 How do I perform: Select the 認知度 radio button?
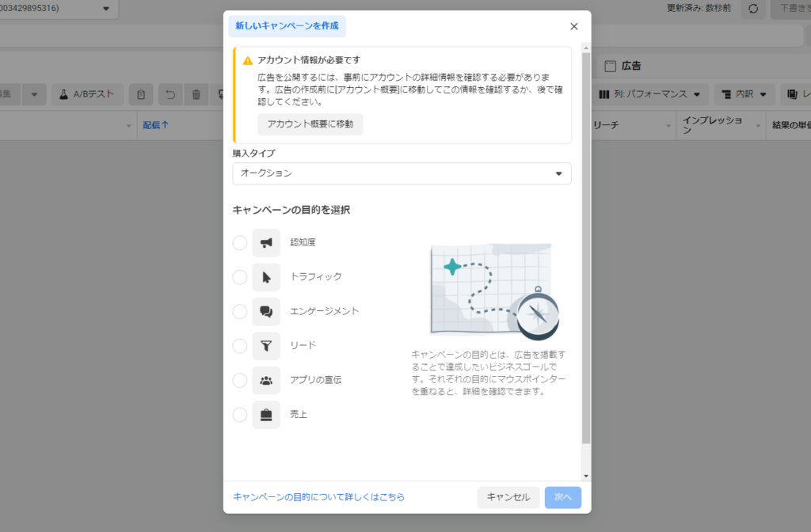[240, 243]
